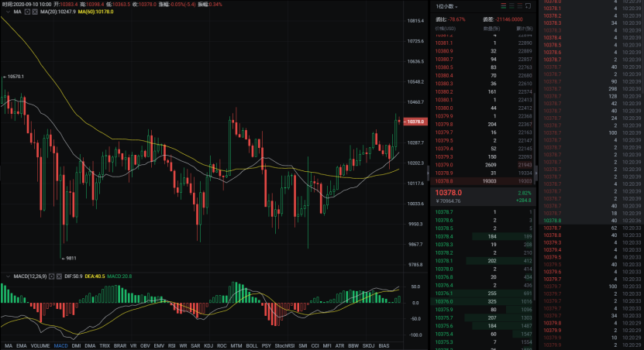Click the order book expand window icon
Viewport: 644px width, 350px height.
pos(529,6)
